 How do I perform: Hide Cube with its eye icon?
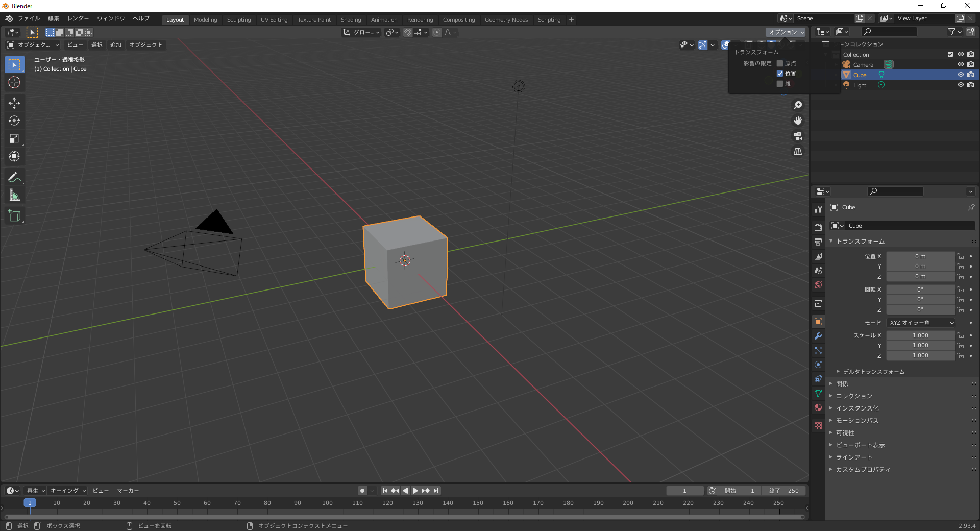click(961, 75)
